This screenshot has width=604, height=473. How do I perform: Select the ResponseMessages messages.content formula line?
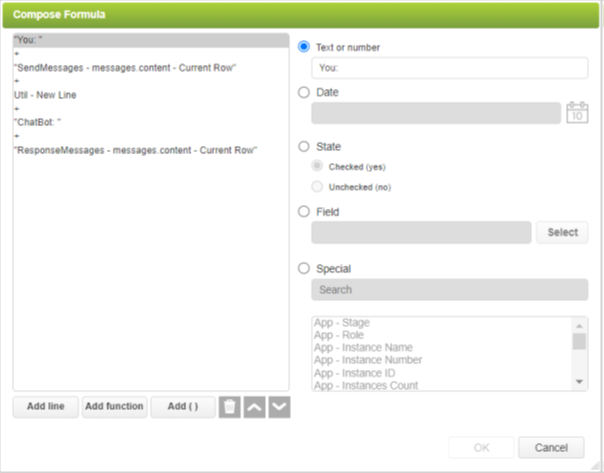point(151,150)
